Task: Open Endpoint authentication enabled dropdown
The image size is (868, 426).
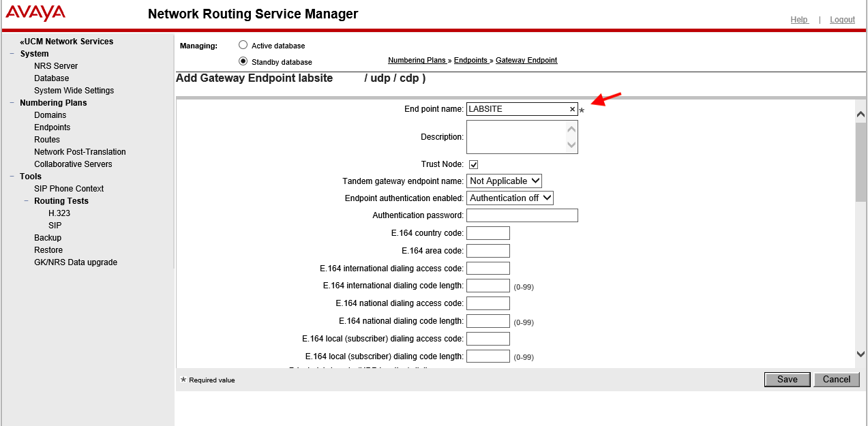Action: point(510,198)
